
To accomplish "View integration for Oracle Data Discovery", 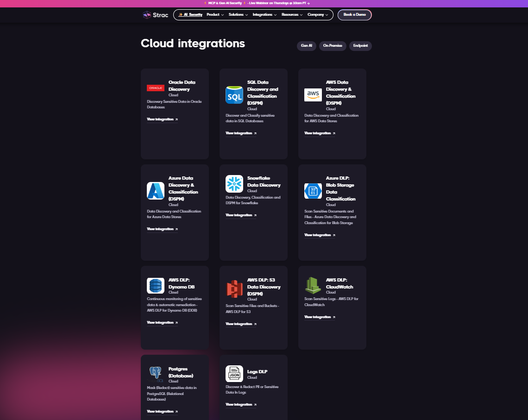I will [x=162, y=119].
